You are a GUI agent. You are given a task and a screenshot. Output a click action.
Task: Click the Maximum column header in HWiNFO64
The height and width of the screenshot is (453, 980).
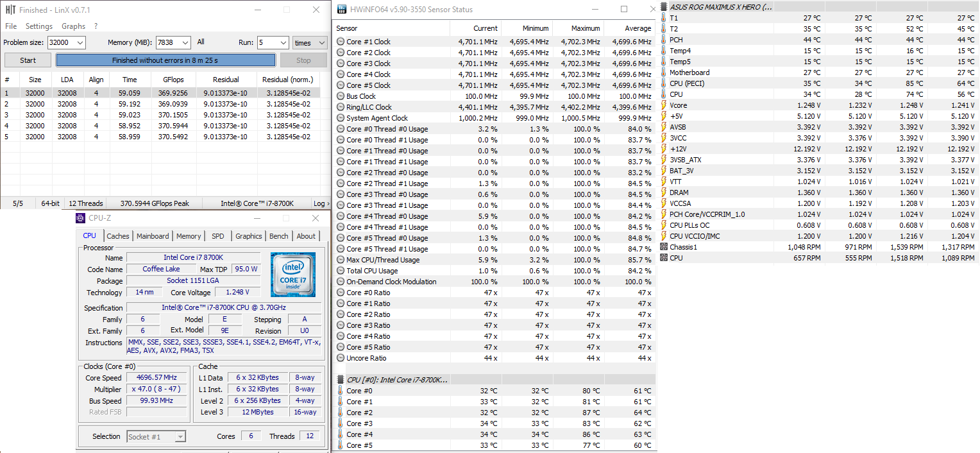click(578, 28)
